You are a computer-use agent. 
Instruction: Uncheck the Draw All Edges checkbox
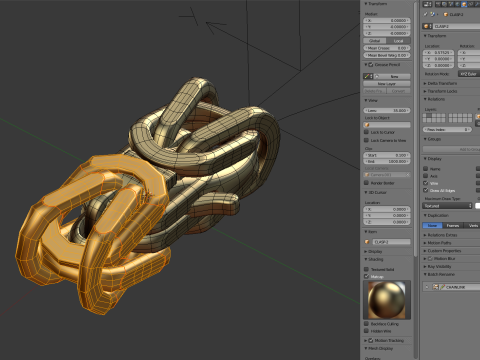pos(426,190)
